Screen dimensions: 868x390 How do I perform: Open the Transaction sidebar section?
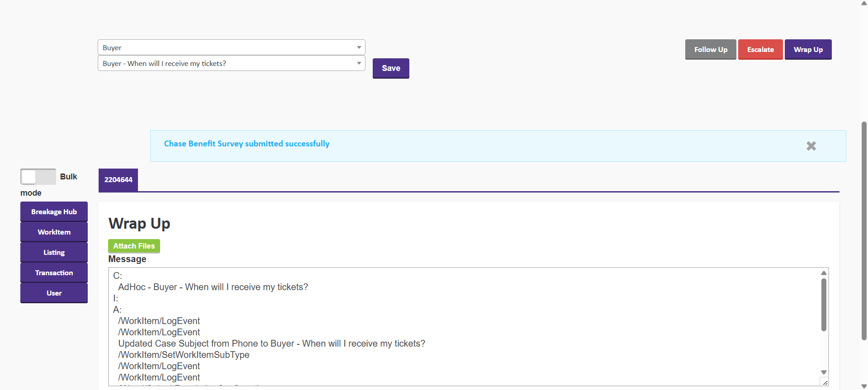click(54, 273)
